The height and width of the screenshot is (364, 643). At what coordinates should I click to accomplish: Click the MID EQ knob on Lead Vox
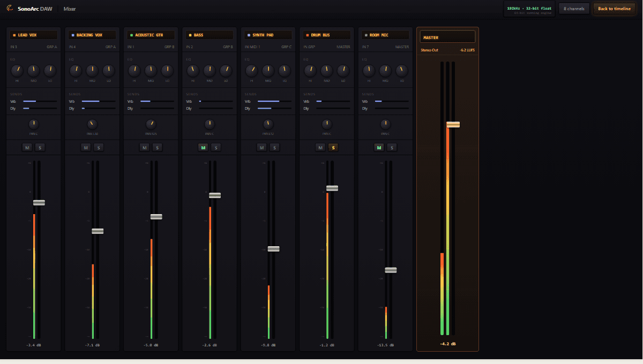33,70
